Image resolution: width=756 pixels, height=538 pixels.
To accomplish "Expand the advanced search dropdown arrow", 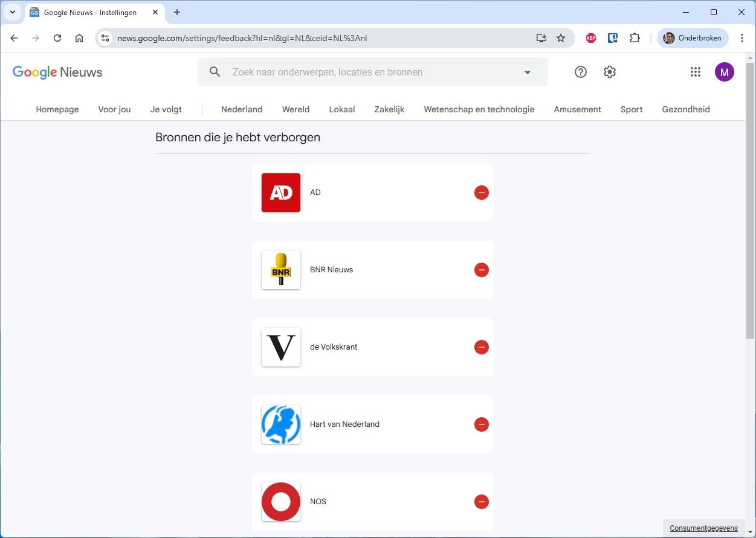I will pyautogui.click(x=528, y=72).
